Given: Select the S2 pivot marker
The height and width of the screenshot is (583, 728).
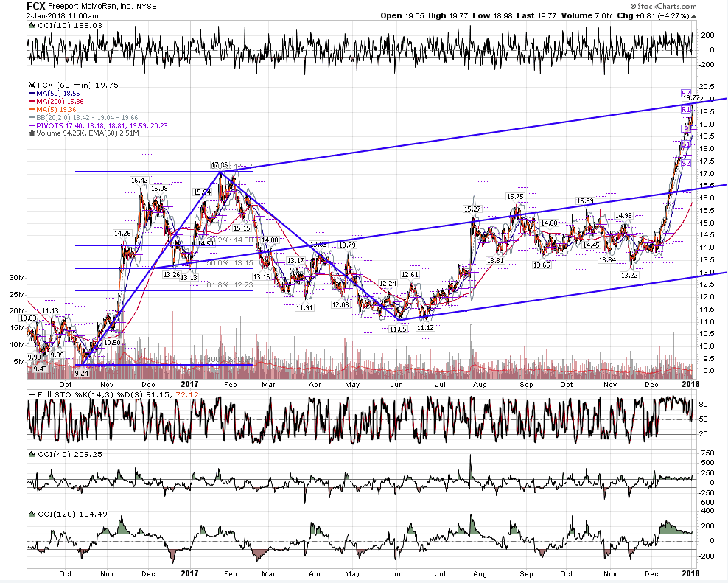Looking at the screenshot, I should coord(686,163).
